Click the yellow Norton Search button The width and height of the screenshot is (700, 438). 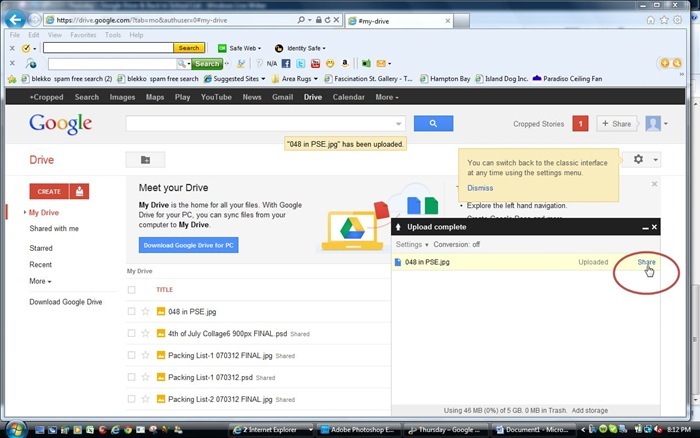tap(189, 48)
